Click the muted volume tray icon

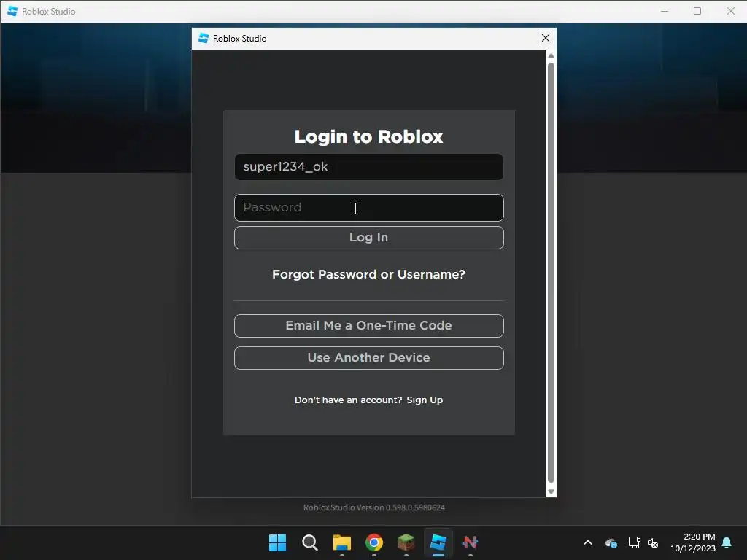[653, 542]
